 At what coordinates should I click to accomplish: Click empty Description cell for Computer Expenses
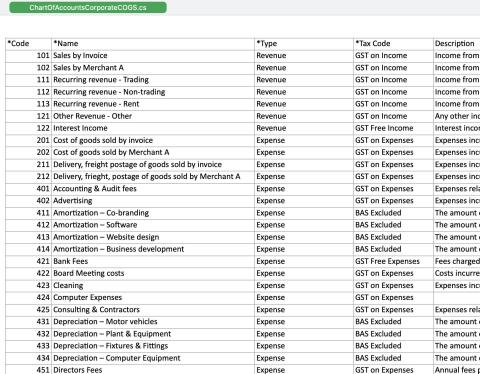point(457,298)
